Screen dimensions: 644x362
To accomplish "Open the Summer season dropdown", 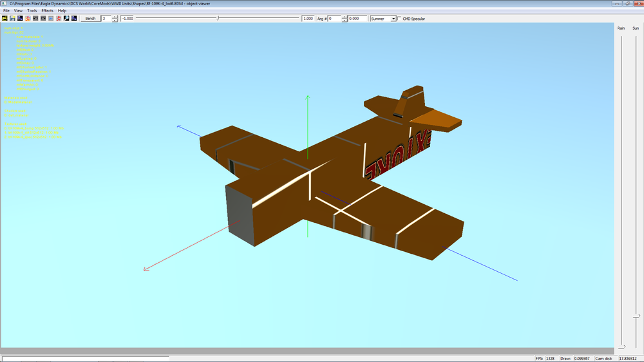I will tap(393, 19).
